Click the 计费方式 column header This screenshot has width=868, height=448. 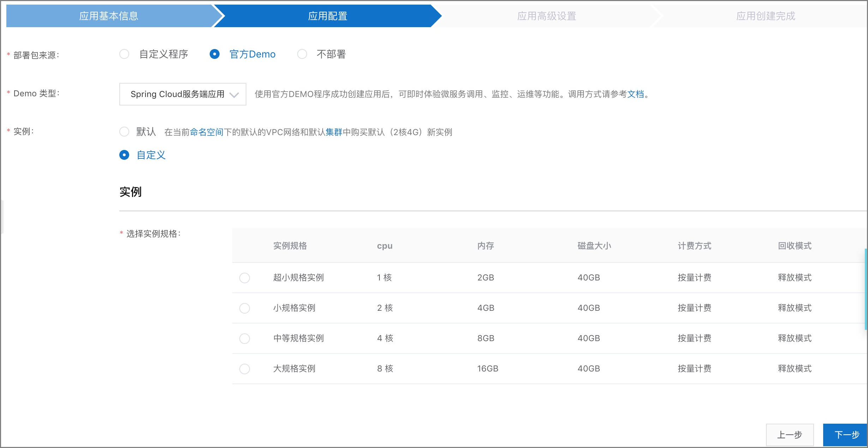coord(695,246)
